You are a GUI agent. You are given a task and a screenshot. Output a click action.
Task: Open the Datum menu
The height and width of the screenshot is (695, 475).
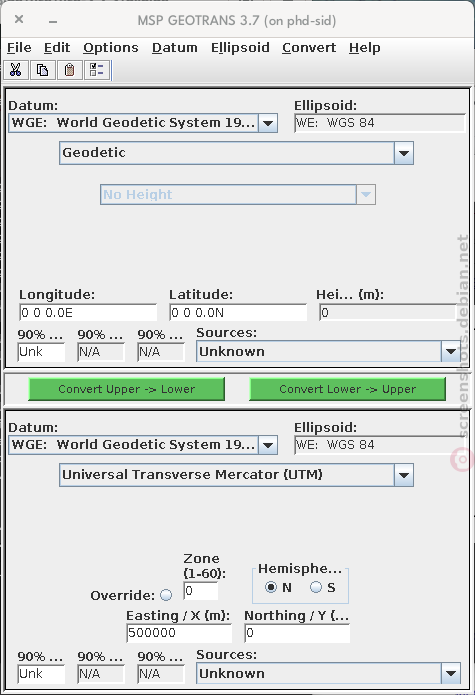point(175,47)
